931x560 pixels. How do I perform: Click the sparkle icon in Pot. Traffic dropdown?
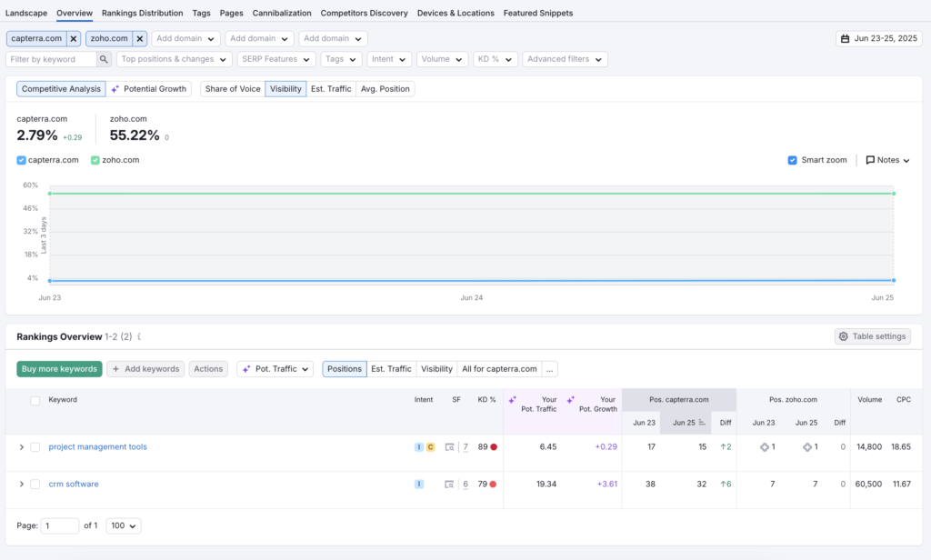[x=246, y=369]
